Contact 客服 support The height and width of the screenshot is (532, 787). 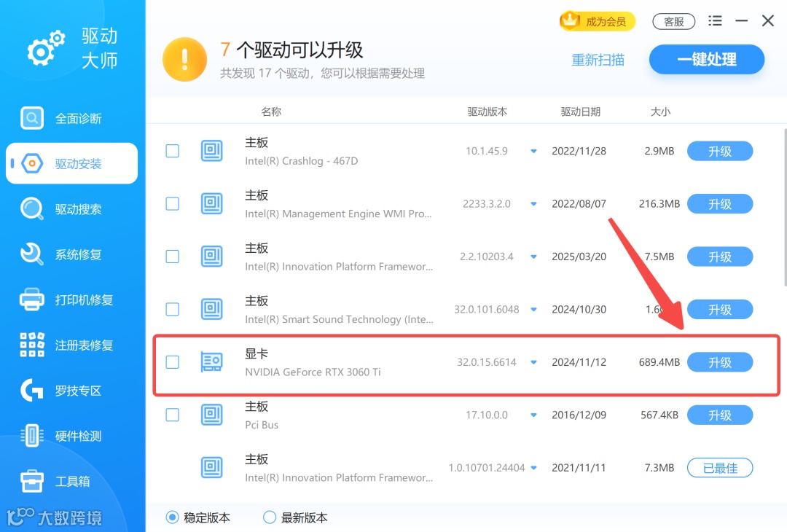click(673, 22)
